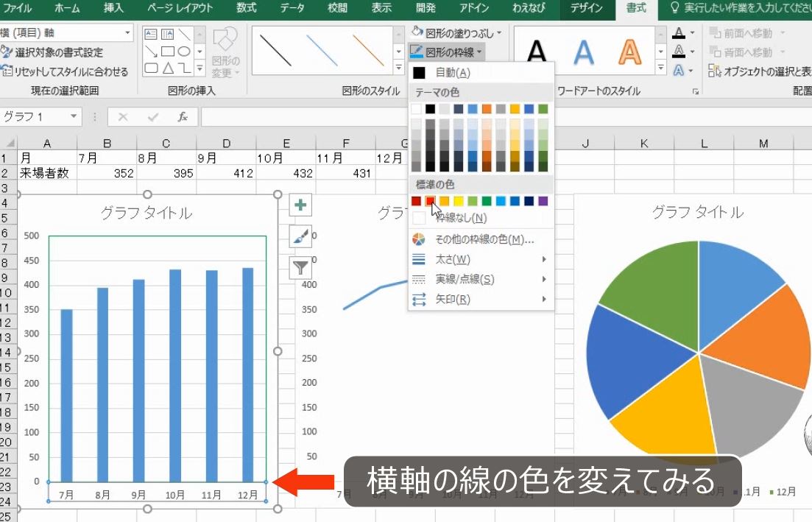This screenshot has width=812, height=522.
Task: Open the WordArt styles dialog launcher
Action: [696, 91]
